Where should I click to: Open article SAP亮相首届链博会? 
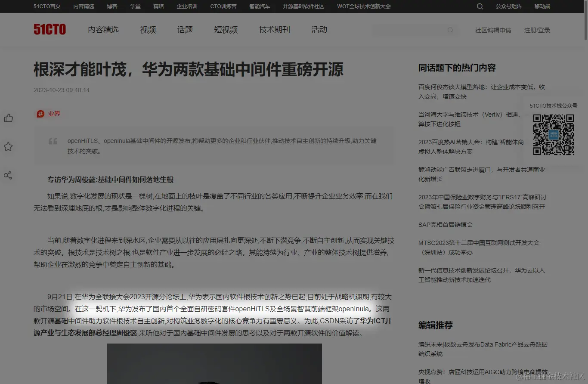click(x=446, y=225)
